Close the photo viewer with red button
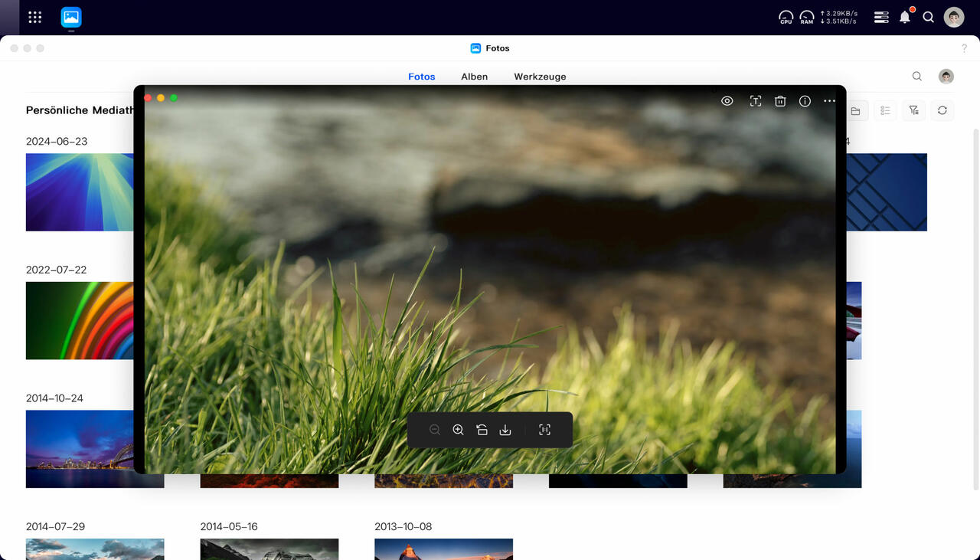 pos(148,98)
